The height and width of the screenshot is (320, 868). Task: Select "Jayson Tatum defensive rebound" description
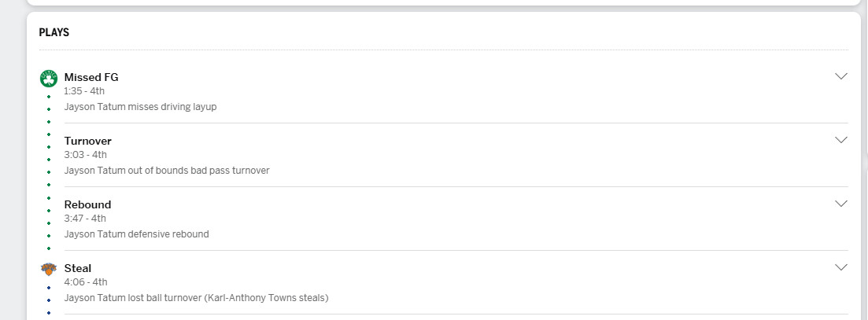tap(136, 234)
